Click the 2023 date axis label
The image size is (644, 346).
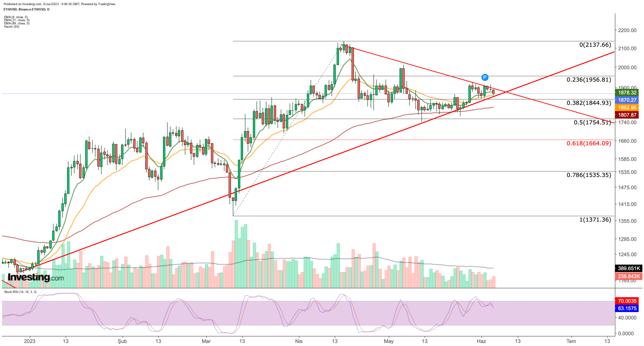point(29,341)
